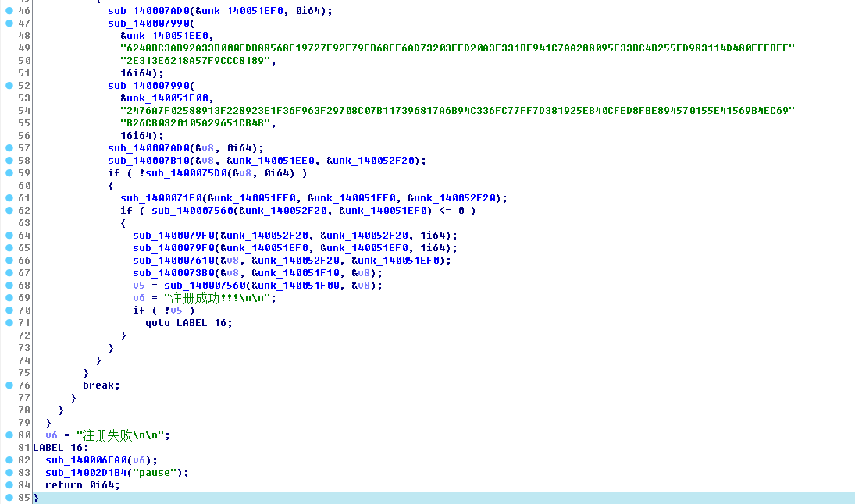Image resolution: width=855 pixels, height=504 pixels.
Task: Open sub_140007990 call on line 47
Action: [148, 23]
